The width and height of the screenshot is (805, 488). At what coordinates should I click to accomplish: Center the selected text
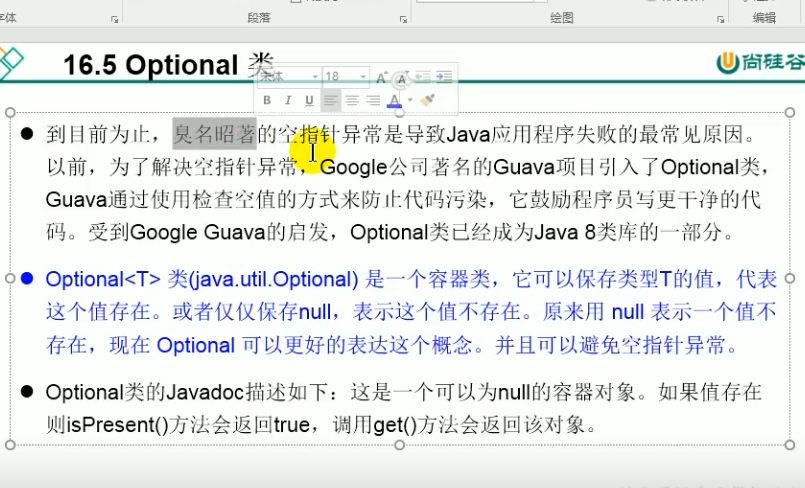click(x=351, y=100)
